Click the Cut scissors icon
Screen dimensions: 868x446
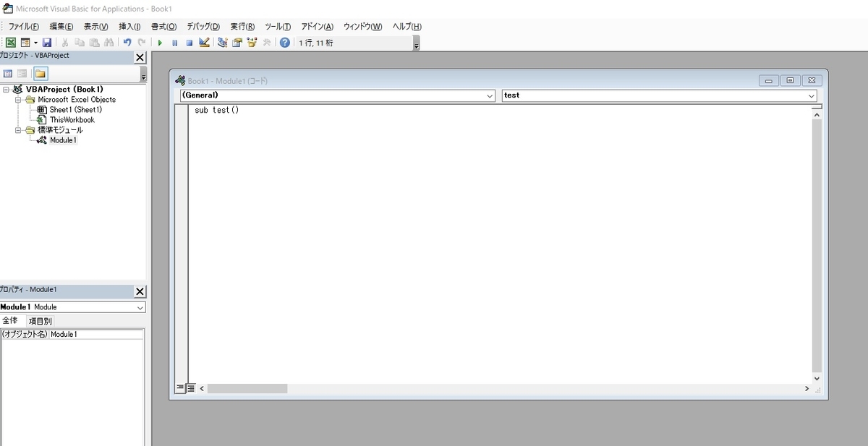65,43
